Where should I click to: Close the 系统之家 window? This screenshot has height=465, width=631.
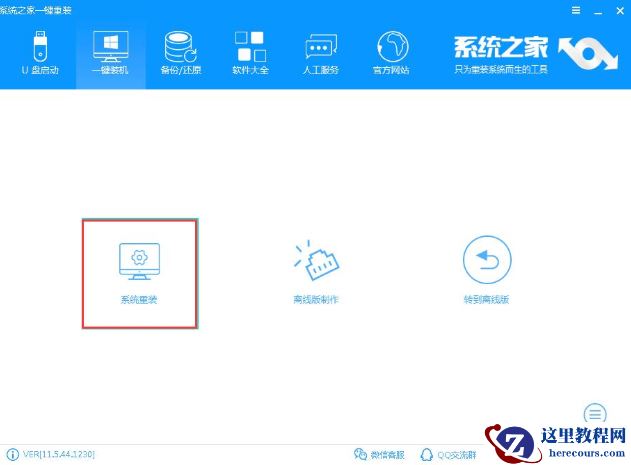620,11
